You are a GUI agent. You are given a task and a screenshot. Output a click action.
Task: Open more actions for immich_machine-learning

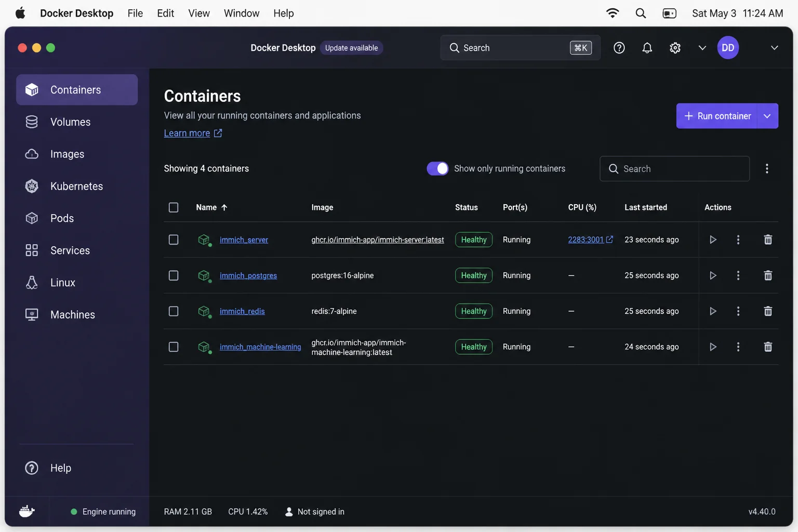738,347
